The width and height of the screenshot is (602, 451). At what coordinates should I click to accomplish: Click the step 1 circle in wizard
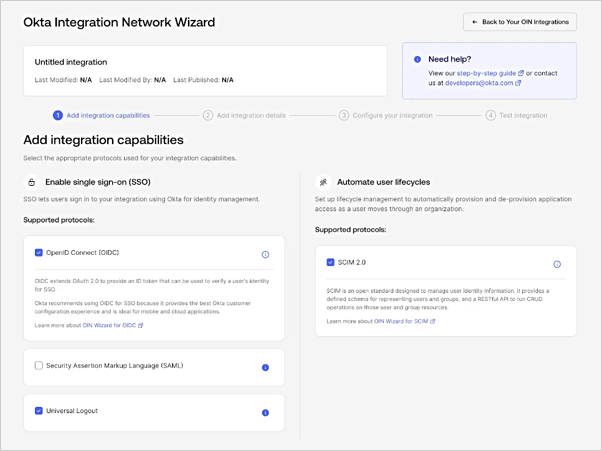[58, 115]
